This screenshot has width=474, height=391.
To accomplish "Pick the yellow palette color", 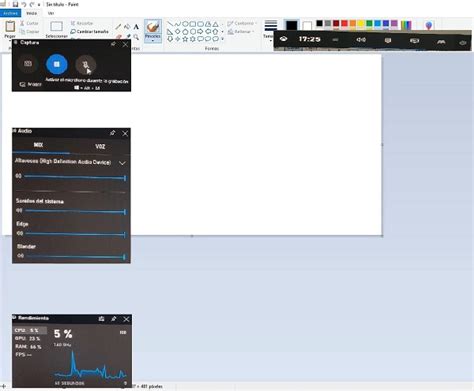I will coord(361,23).
